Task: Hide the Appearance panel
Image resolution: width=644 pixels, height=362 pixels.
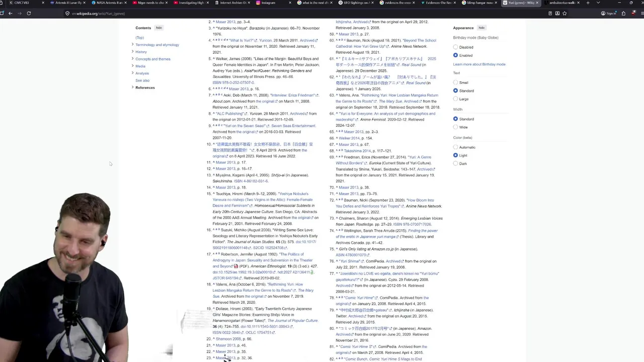Action: point(481,28)
